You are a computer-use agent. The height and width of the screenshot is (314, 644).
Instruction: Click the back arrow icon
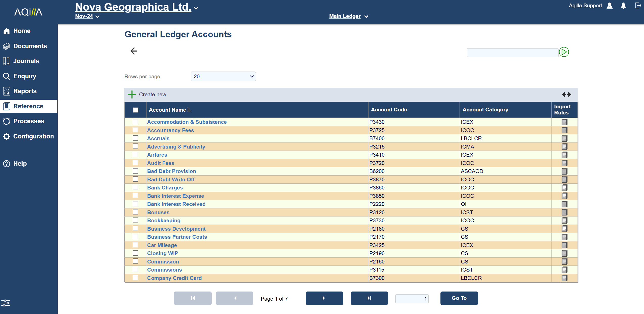point(134,51)
